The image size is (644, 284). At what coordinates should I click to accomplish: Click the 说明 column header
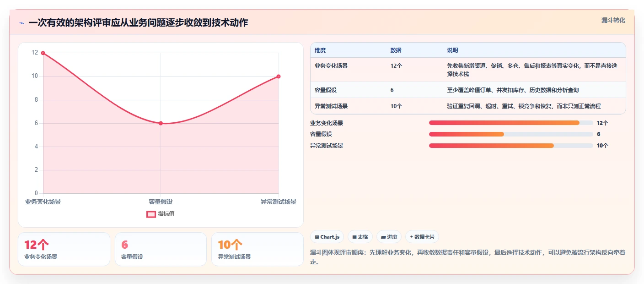click(452, 50)
